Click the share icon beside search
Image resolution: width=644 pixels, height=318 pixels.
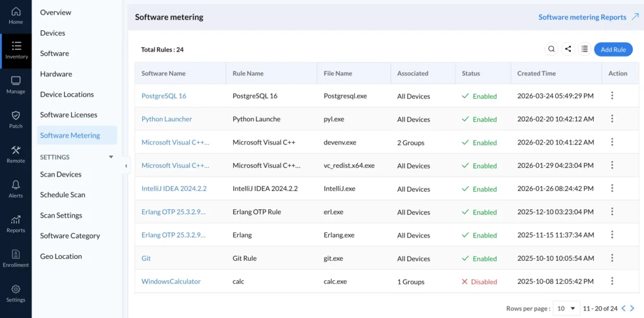(568, 49)
